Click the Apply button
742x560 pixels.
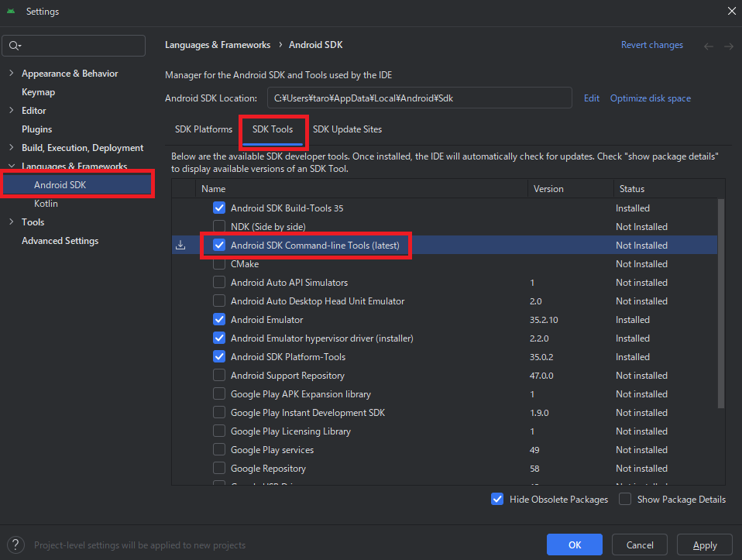(x=705, y=545)
